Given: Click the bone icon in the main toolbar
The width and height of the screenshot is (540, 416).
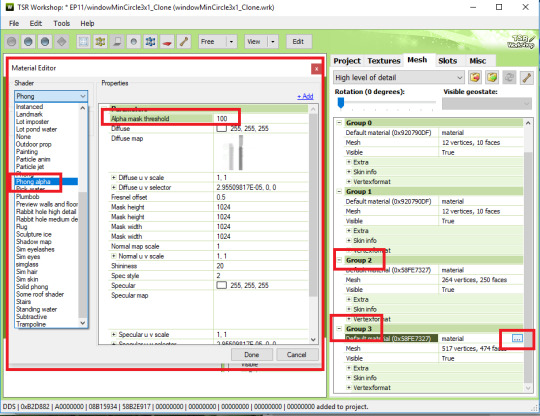Looking at the screenshot, I should 184,42.
